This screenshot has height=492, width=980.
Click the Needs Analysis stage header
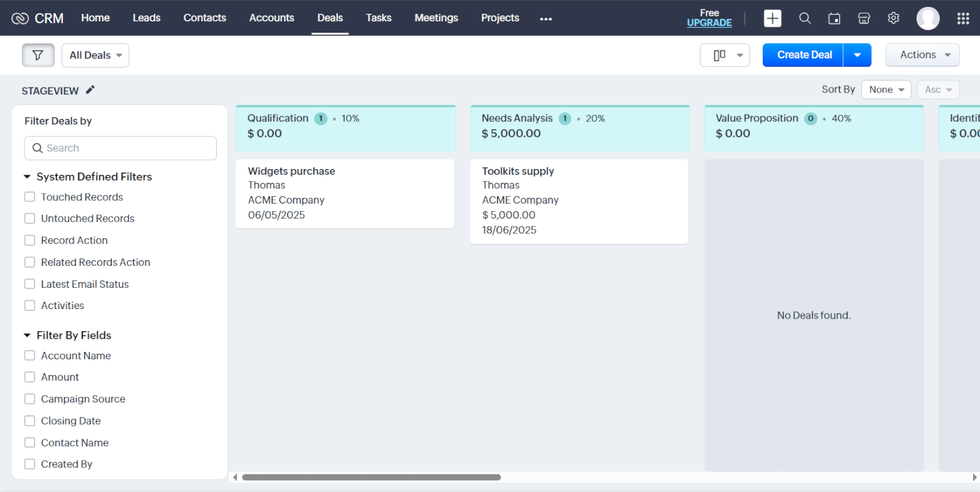(x=580, y=129)
